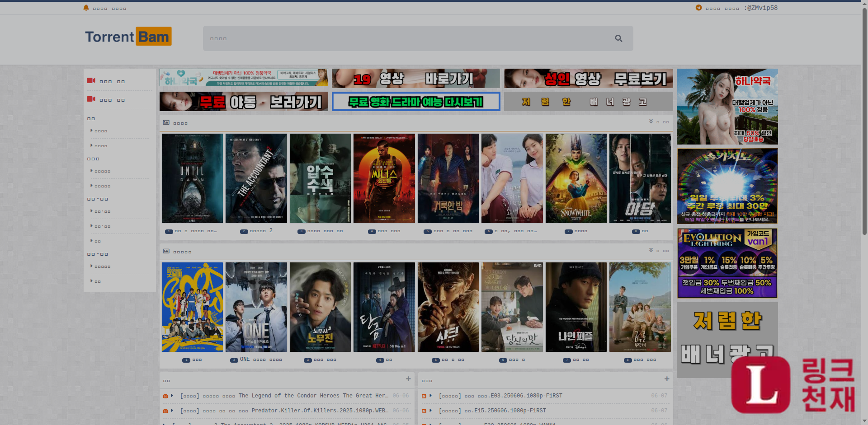The height and width of the screenshot is (425, 868).
Task: Open The Accountant 2 poster
Action: tap(256, 178)
